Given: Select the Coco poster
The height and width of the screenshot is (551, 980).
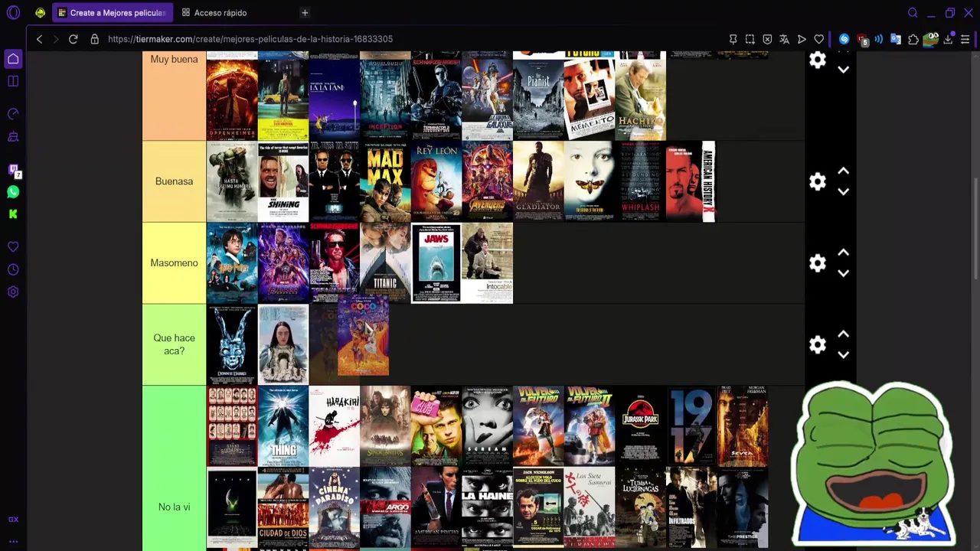Looking at the screenshot, I should click(363, 335).
